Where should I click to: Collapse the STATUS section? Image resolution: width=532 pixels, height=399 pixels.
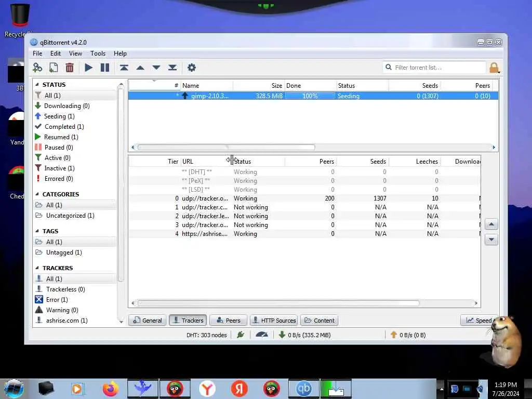click(x=37, y=85)
